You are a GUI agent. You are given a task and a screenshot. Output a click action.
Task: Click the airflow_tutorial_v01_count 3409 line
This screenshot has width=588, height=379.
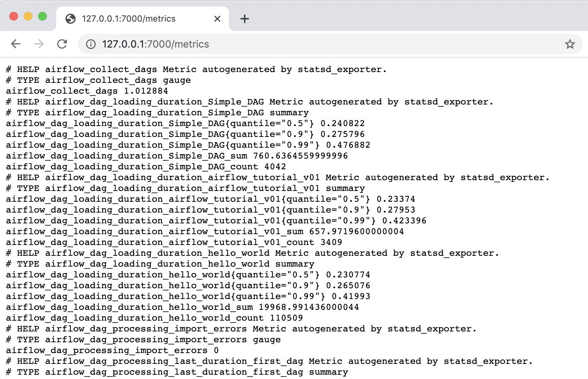click(174, 242)
